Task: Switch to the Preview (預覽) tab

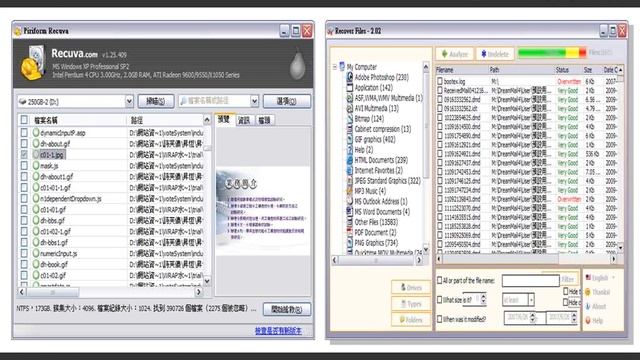Action: point(224,120)
